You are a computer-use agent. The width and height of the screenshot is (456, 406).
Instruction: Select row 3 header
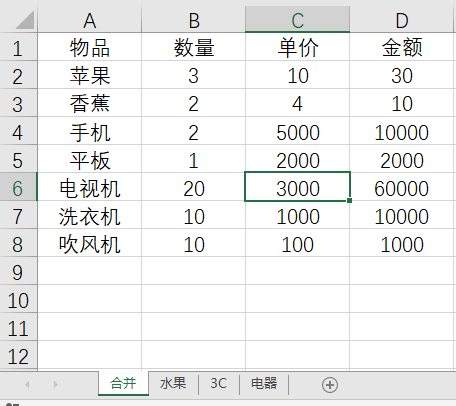[x=18, y=103]
